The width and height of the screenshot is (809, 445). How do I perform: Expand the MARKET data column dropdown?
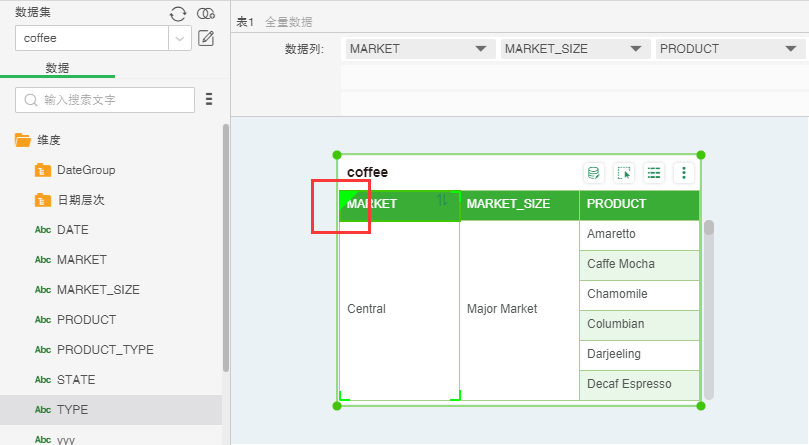(482, 48)
